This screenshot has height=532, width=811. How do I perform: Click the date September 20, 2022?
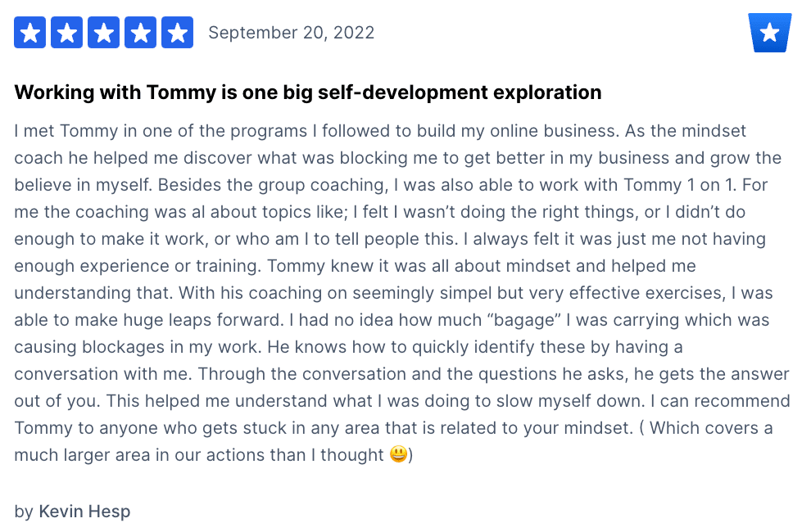291,33
